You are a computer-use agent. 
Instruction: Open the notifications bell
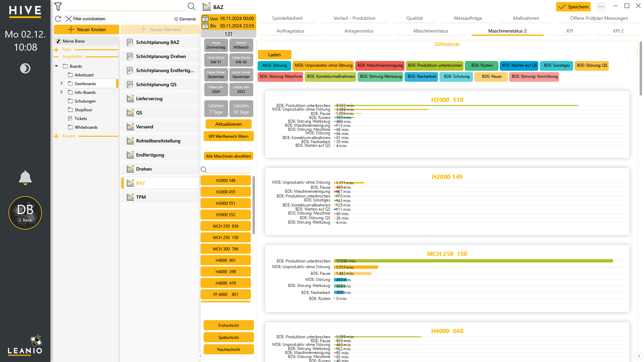point(25,178)
